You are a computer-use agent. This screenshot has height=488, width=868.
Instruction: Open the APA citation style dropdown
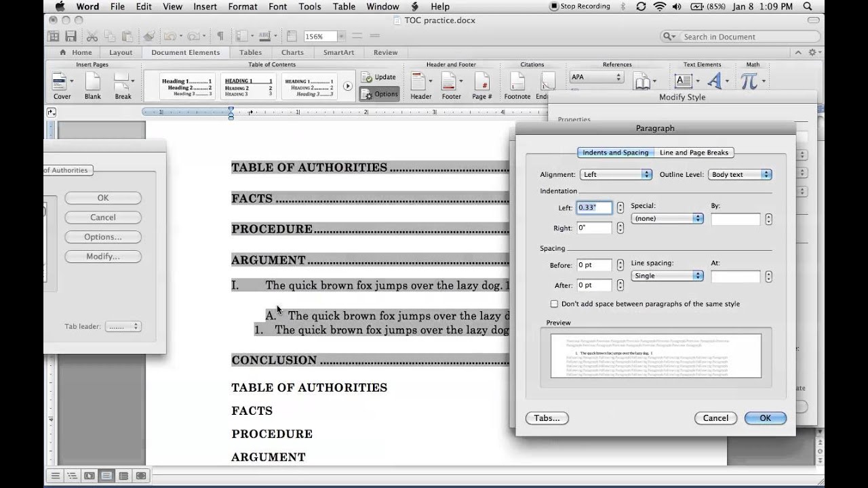[x=597, y=77]
